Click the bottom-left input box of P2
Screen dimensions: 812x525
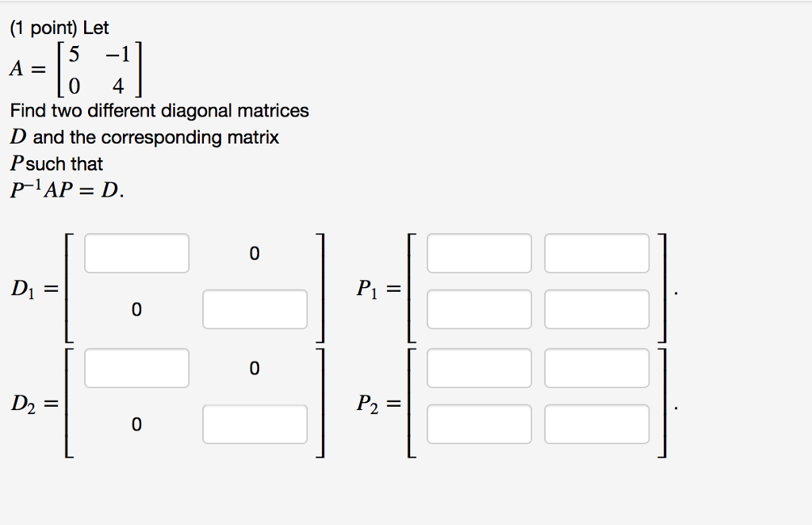(x=479, y=424)
